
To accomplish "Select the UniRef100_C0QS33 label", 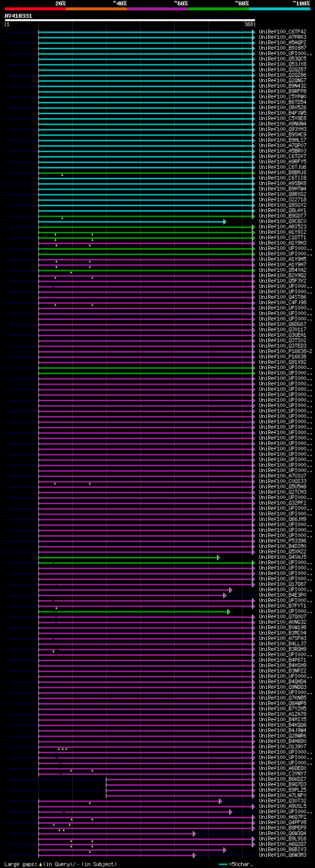I will [283, 482].
